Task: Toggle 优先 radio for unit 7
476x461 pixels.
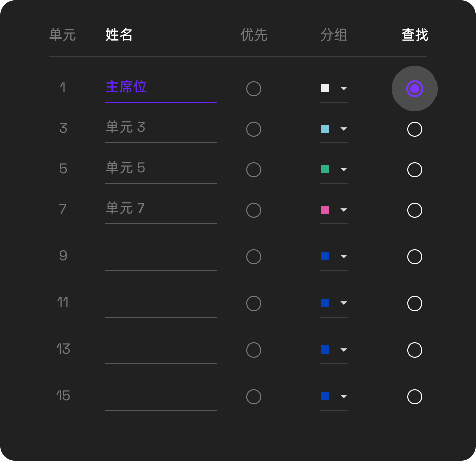Action: pyautogui.click(x=254, y=210)
